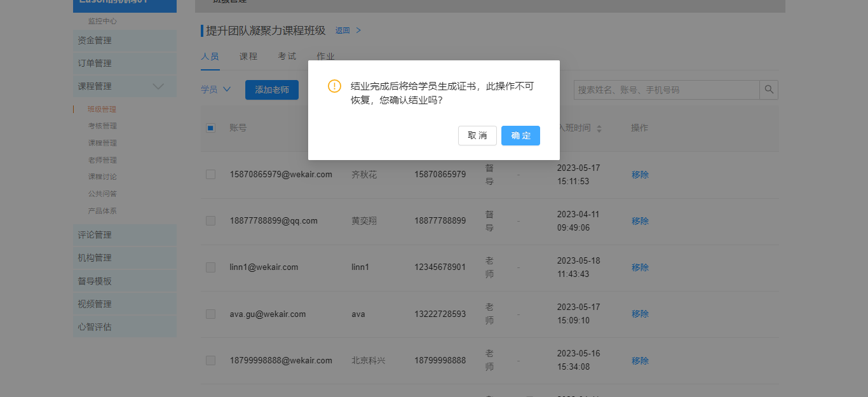Click the sort arrows beside 入班时间
868x397 pixels.
click(x=599, y=128)
